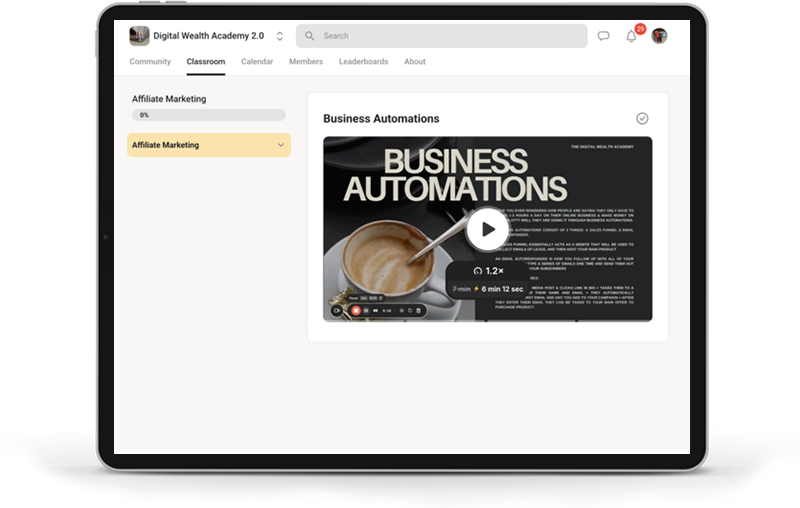Screen dimensions: 800x508
Task: Open the About tab
Action: pos(415,62)
